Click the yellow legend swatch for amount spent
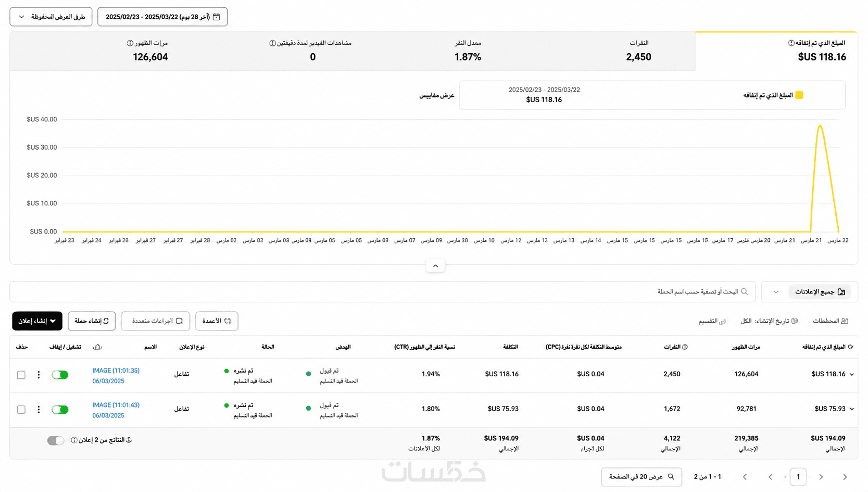The width and height of the screenshot is (868, 492). 799,95
